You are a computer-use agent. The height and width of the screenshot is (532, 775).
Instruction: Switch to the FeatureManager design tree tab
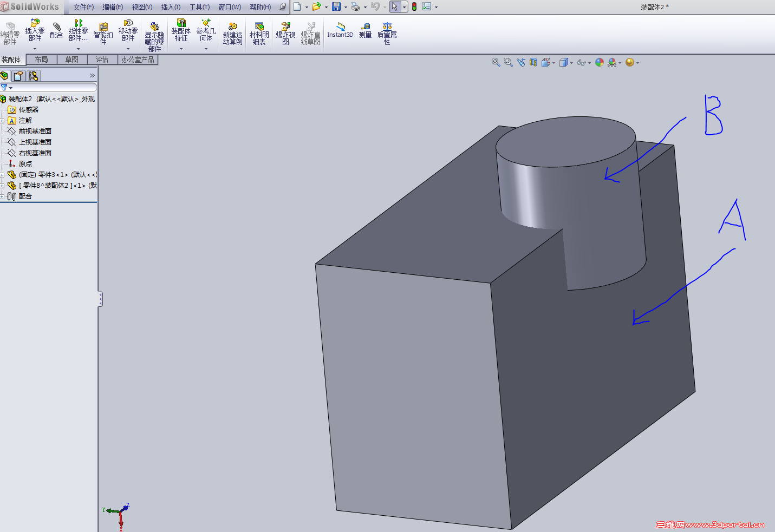[5, 76]
